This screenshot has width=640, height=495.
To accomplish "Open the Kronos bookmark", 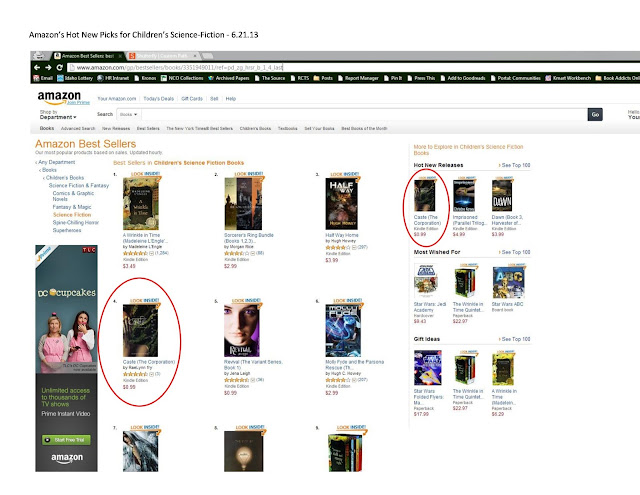I will tap(145, 78).
